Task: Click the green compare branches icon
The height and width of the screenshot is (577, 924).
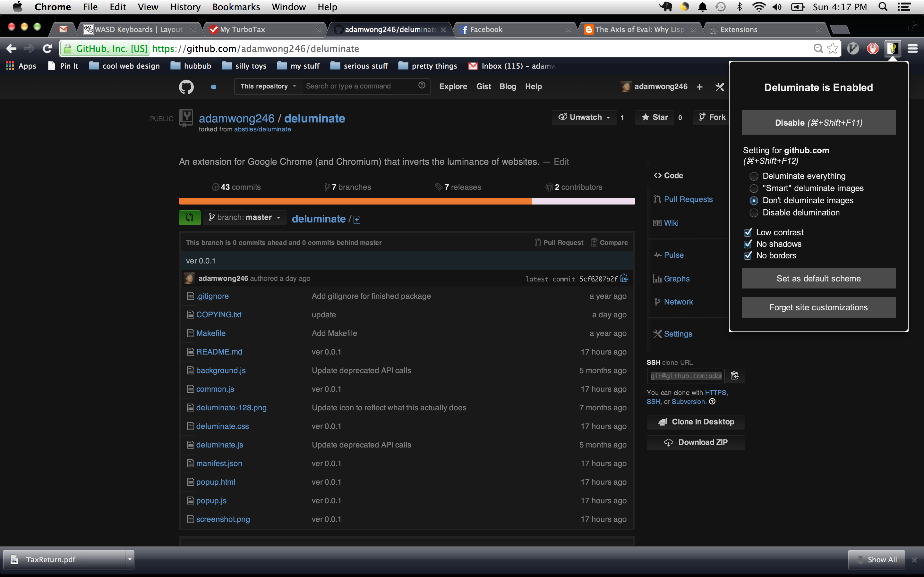Action: [189, 218]
